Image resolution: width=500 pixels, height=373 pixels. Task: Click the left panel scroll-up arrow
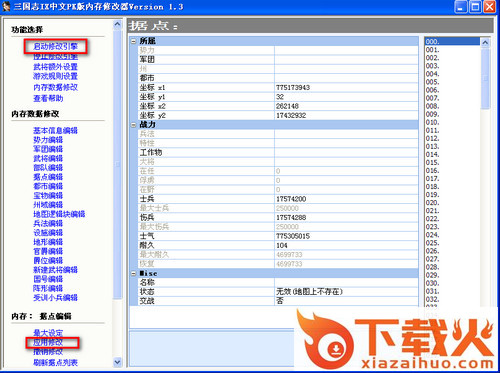(117, 24)
